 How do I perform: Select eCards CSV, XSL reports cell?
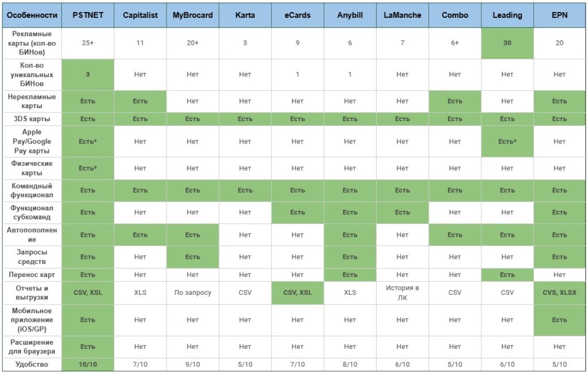click(x=298, y=293)
